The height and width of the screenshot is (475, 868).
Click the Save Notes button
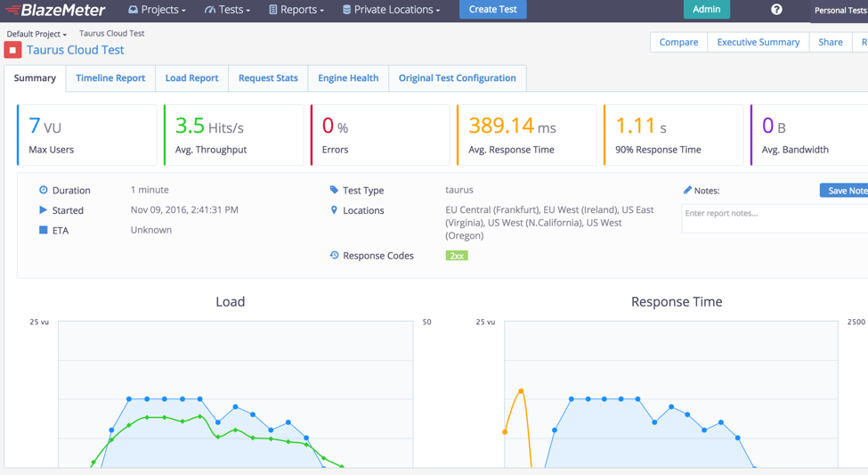click(844, 190)
